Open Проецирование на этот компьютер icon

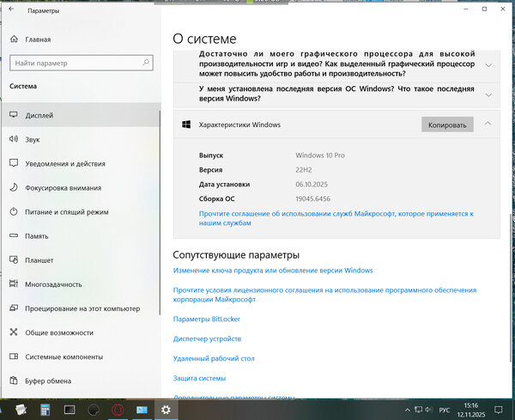(14, 308)
